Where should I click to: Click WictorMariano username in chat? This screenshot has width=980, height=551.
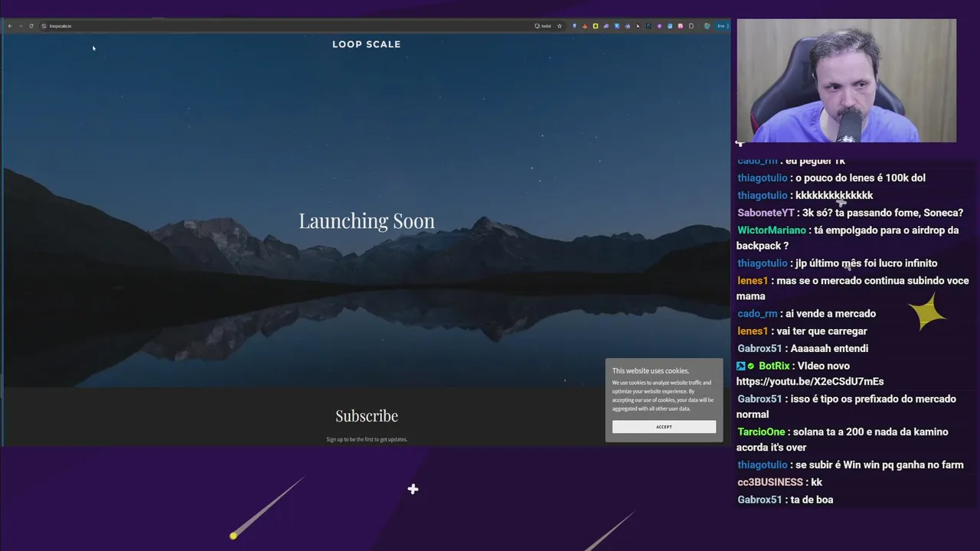pos(772,230)
